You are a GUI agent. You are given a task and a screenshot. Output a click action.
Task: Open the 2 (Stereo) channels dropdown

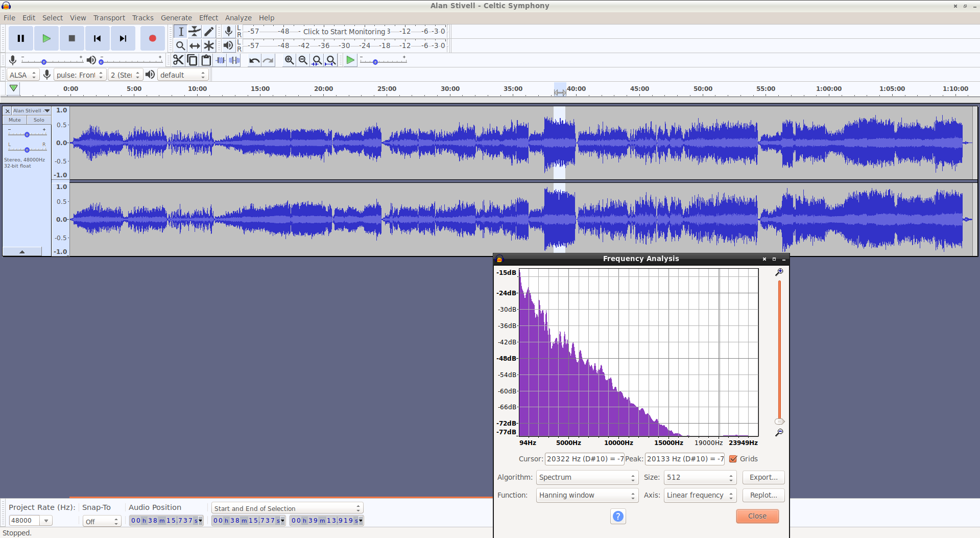125,75
